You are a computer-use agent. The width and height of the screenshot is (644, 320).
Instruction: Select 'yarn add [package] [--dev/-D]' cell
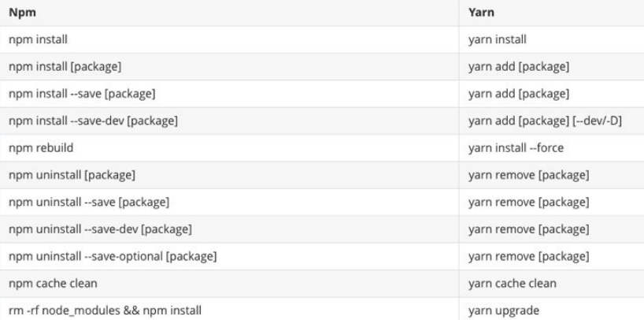point(552,121)
